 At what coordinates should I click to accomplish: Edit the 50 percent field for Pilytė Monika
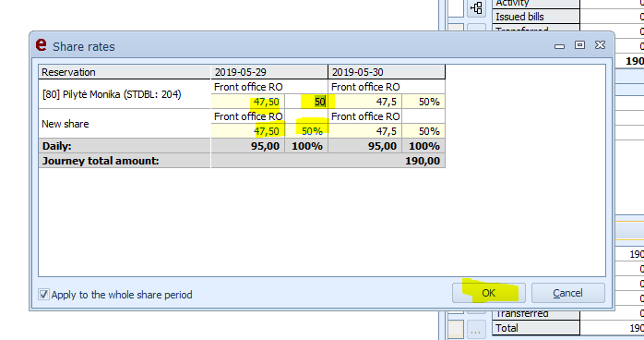(306, 102)
